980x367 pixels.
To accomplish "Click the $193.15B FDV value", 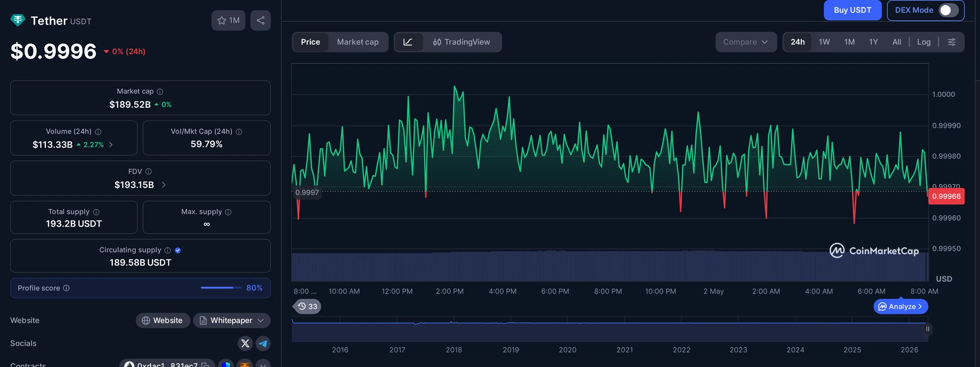I will [134, 185].
